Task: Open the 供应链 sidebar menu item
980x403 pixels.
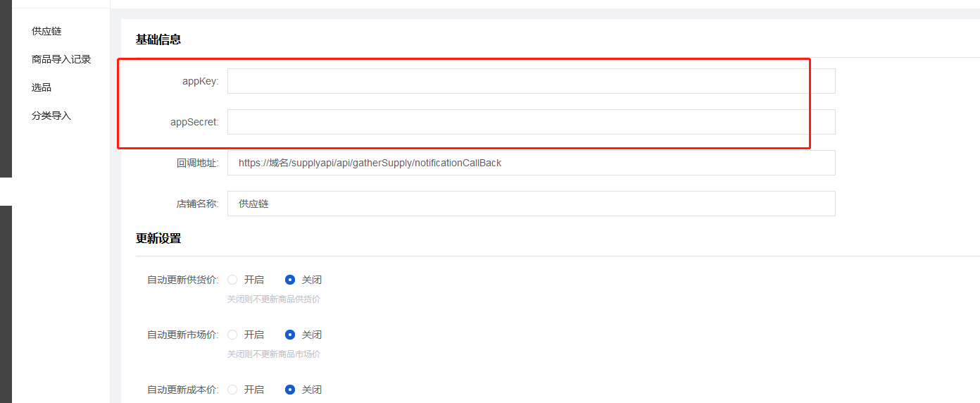Action: (46, 31)
